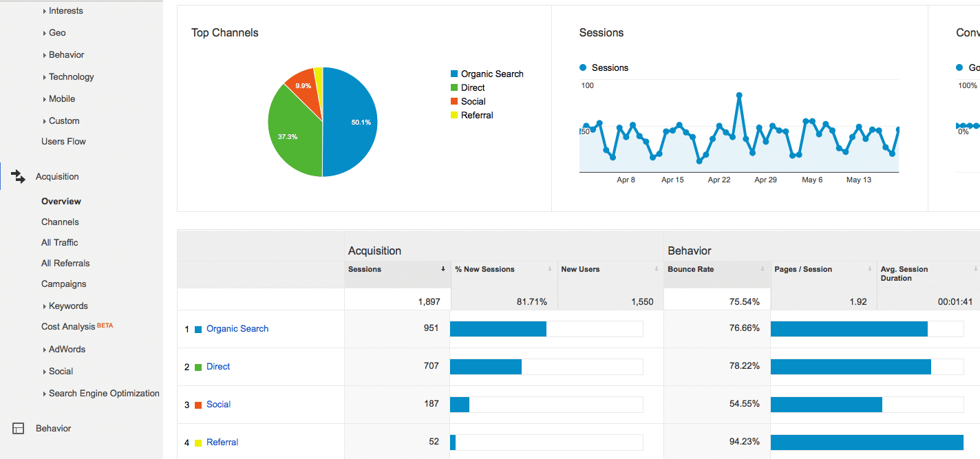Screen dimensions: 980x459
Task: Open the Behavior section layout icon
Action: [x=19, y=429]
